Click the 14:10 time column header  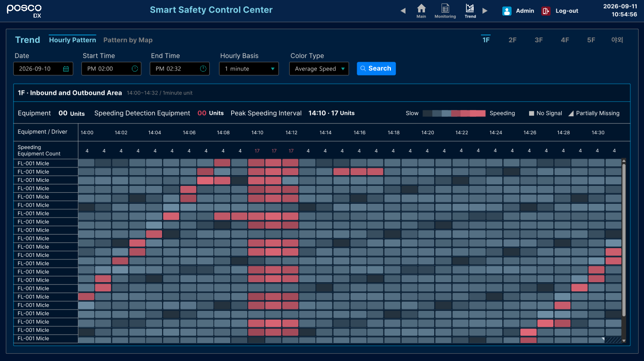pos(257,132)
